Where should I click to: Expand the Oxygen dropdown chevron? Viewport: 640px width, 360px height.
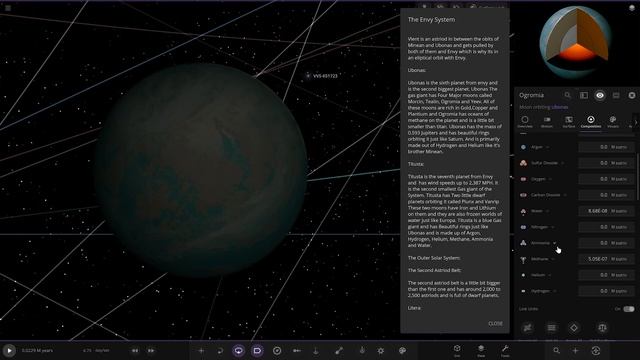pyautogui.click(x=550, y=179)
